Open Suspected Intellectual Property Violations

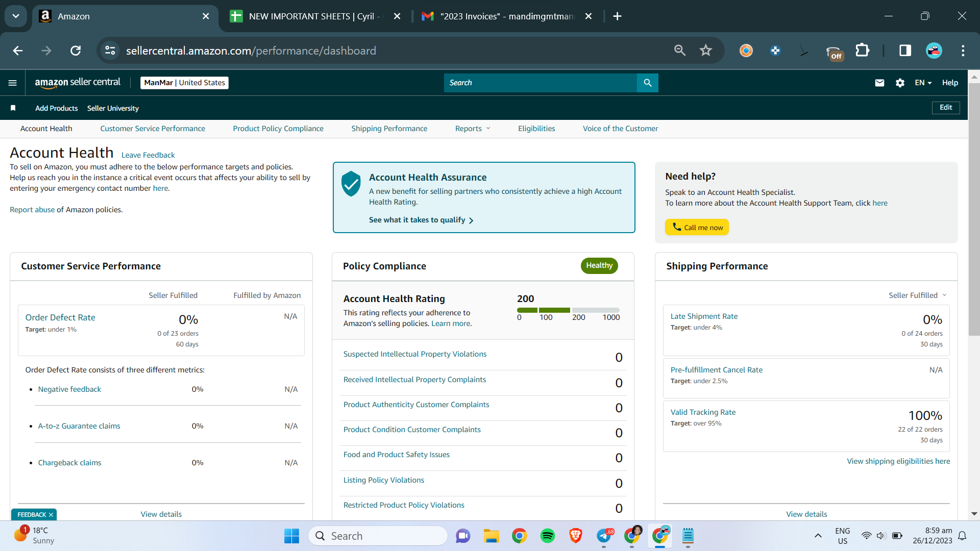415,354
